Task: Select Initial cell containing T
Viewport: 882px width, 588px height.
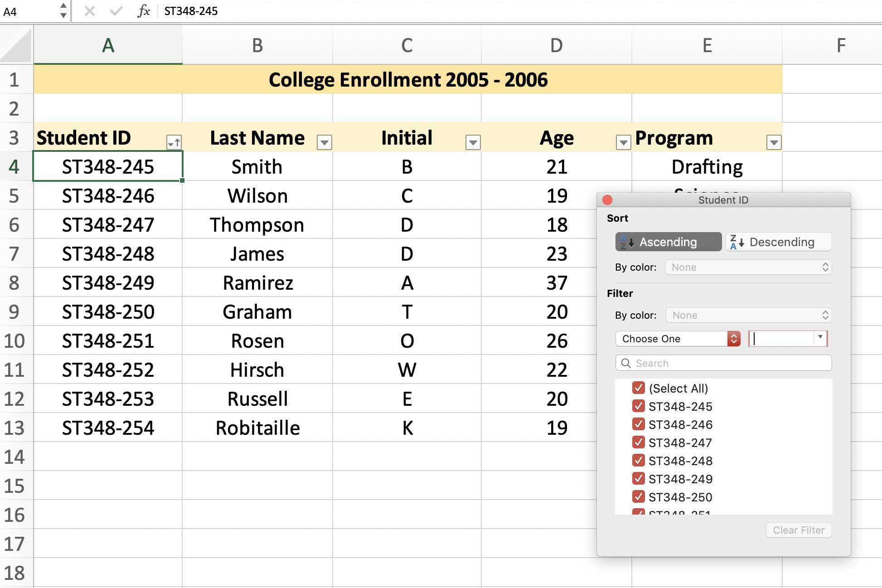Action: 407,311
